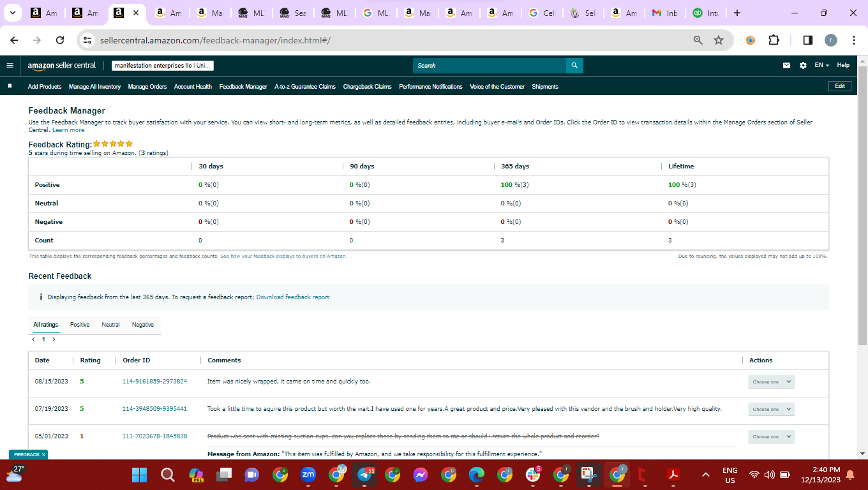Select the All ratings tab
The height and width of the screenshot is (490, 868).
tap(46, 325)
